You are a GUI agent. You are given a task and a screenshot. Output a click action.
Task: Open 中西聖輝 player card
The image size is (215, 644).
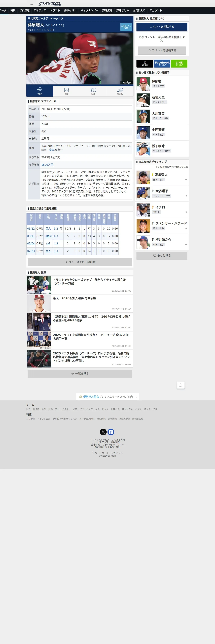click(162, 133)
